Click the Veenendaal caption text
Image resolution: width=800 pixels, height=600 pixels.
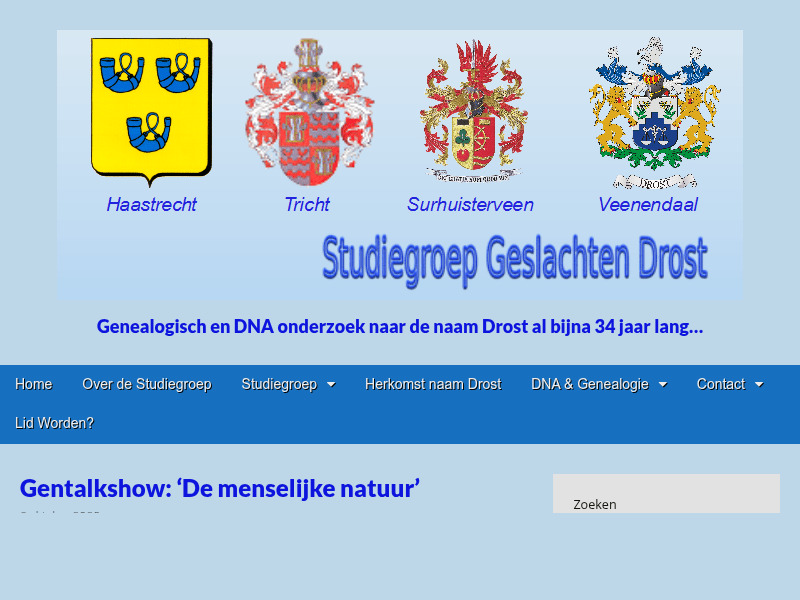648,205
